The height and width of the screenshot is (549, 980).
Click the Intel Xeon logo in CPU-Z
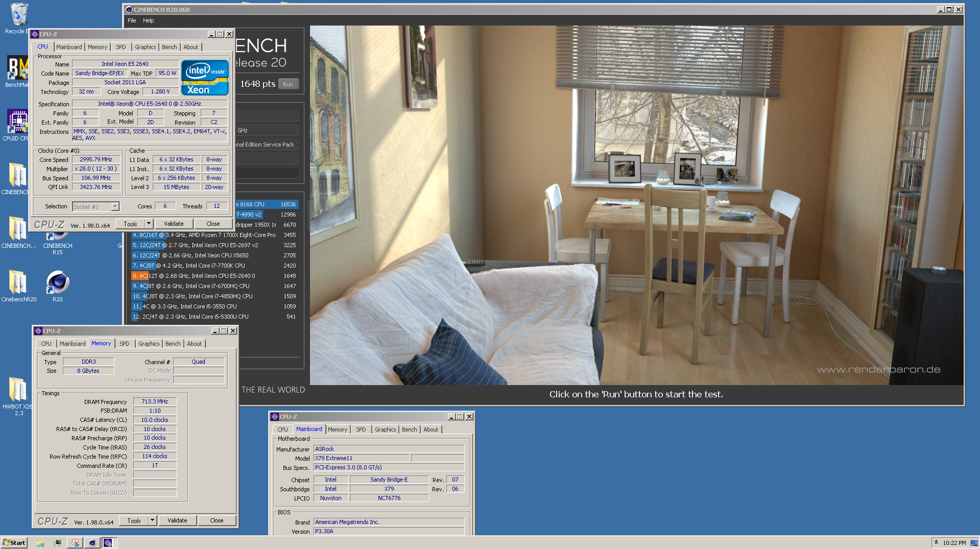pos(205,78)
